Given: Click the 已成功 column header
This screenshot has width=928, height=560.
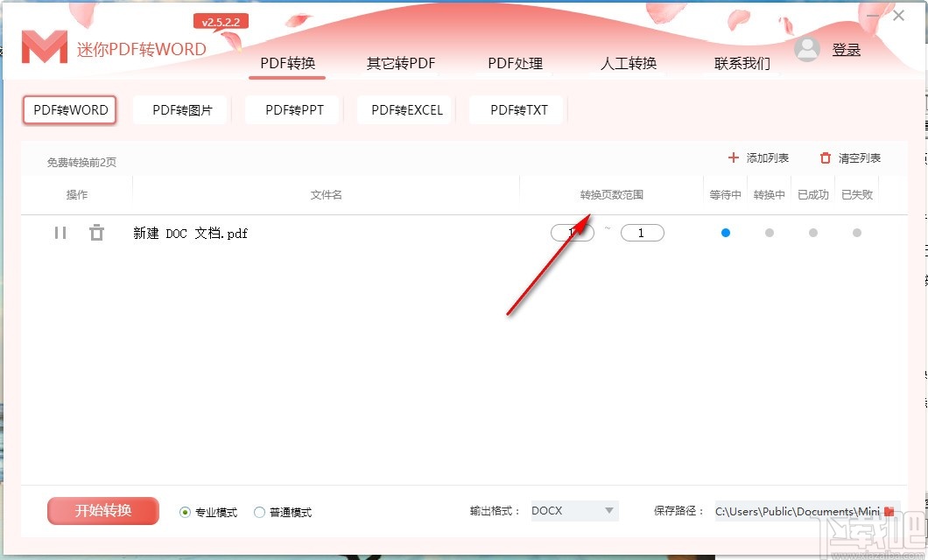Looking at the screenshot, I should 813,194.
